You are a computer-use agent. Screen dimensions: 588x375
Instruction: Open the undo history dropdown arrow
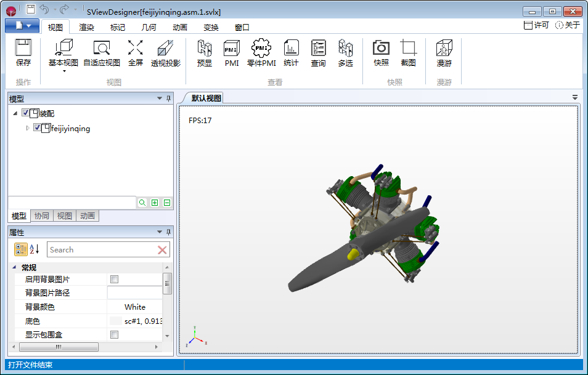55,9
